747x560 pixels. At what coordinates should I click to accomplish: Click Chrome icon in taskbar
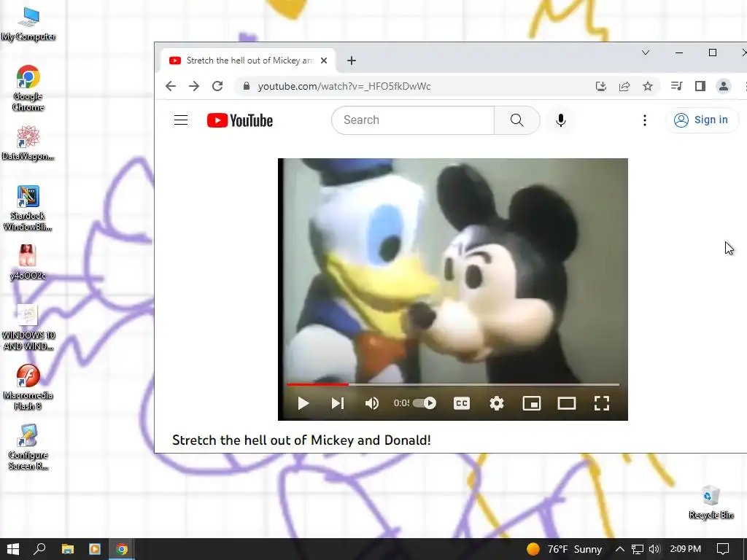coord(122,549)
